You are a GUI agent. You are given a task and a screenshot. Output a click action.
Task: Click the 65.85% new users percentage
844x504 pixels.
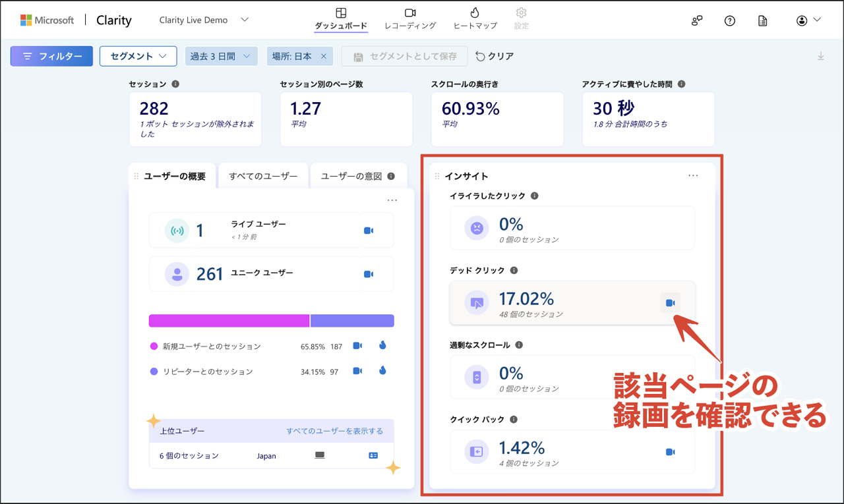tap(313, 346)
